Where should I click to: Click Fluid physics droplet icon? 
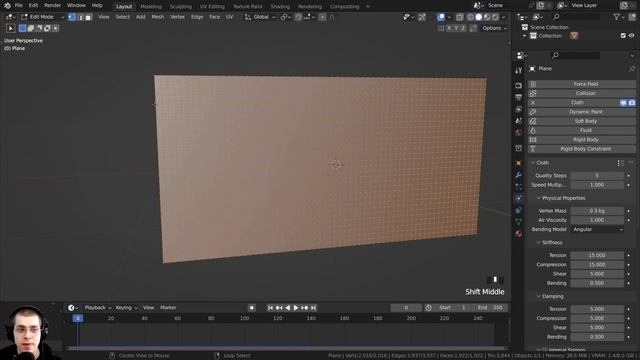click(533, 131)
